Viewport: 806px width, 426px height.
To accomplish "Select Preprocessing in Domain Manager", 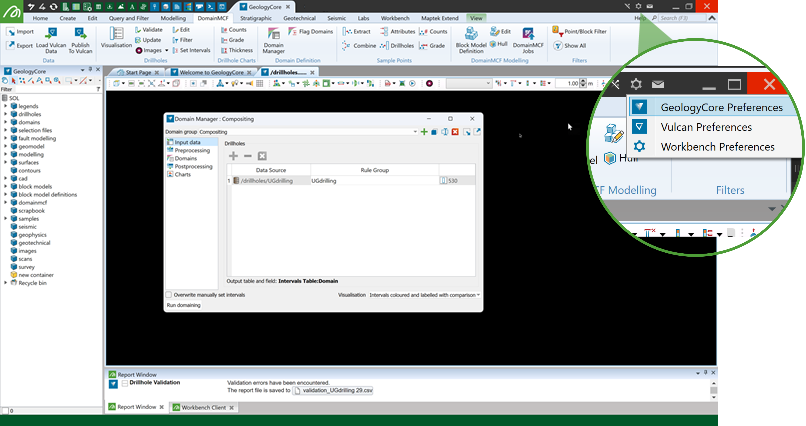I will (192, 151).
